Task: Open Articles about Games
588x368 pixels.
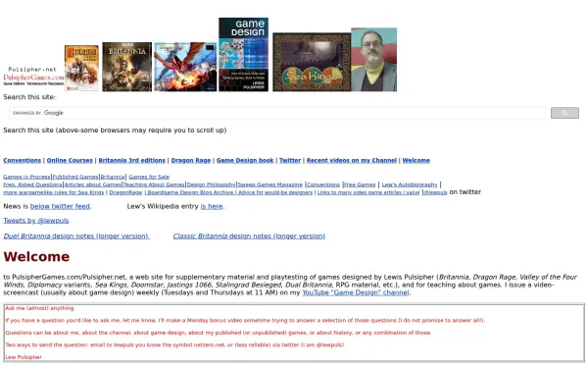Action: 93,184
